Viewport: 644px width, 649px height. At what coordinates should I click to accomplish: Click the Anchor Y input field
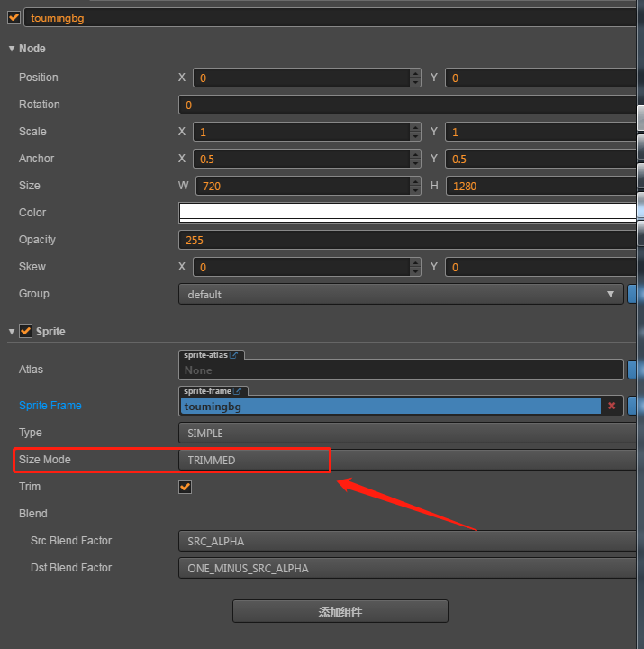pos(540,159)
